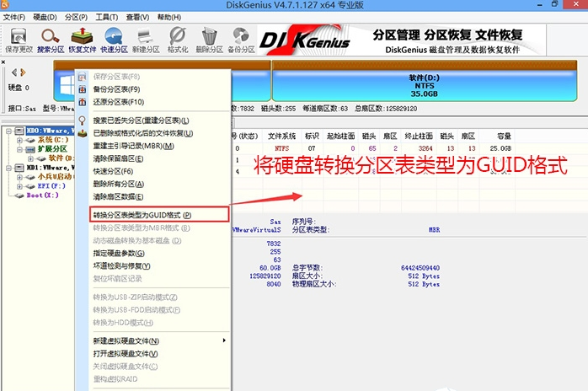
Task: Expand the 系统(C:) partition tree node
Action: click(20, 141)
